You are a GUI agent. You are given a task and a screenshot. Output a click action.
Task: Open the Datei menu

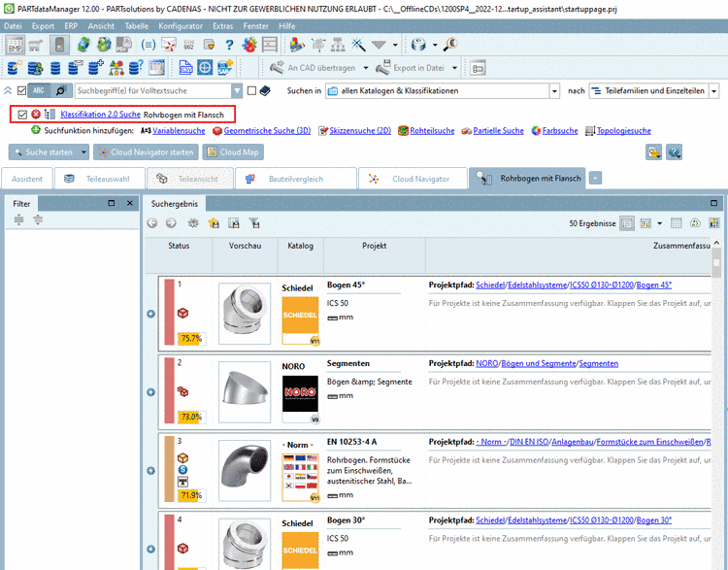13,26
